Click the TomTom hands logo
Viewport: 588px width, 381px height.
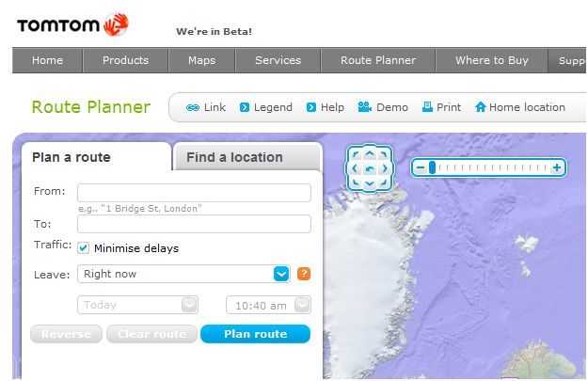(117, 24)
